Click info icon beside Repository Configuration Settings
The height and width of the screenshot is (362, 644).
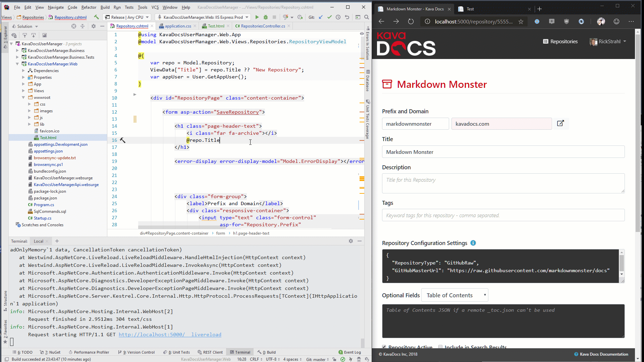pyautogui.click(x=473, y=243)
